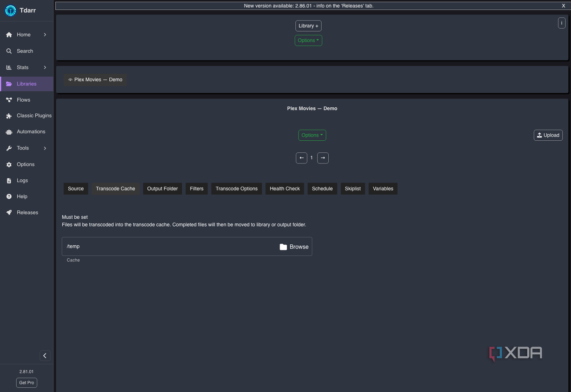The image size is (571, 392).
Task: Click the Plex Movies — Demo panel heading
Action: [312, 108]
